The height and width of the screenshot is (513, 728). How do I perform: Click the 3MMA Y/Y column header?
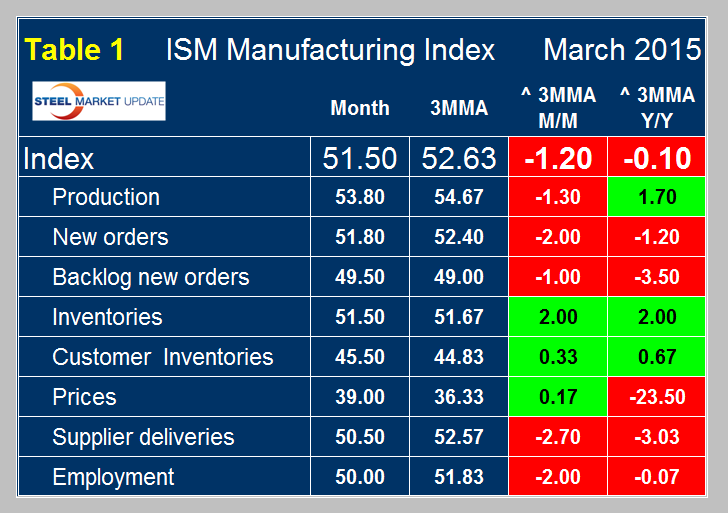pyautogui.click(x=656, y=106)
